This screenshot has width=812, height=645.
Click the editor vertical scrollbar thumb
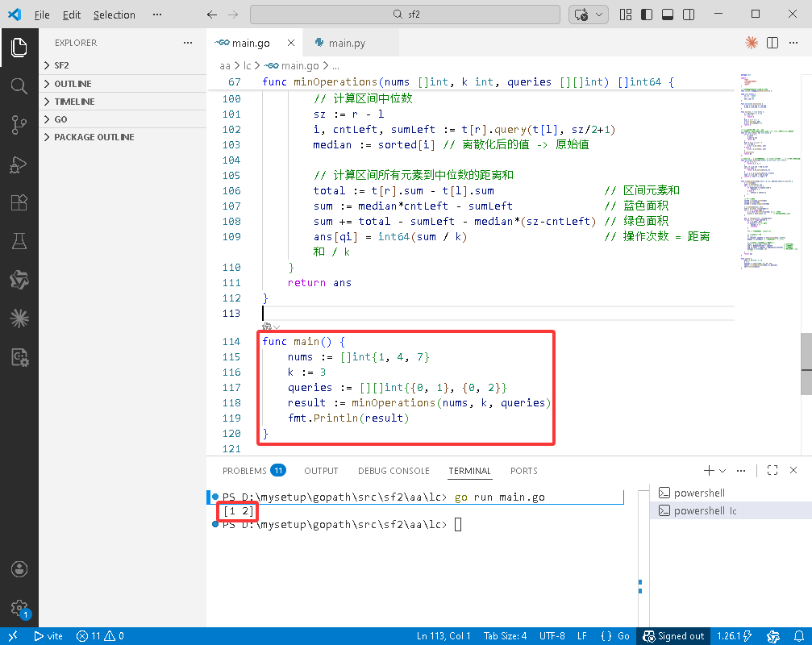pyautogui.click(x=806, y=364)
